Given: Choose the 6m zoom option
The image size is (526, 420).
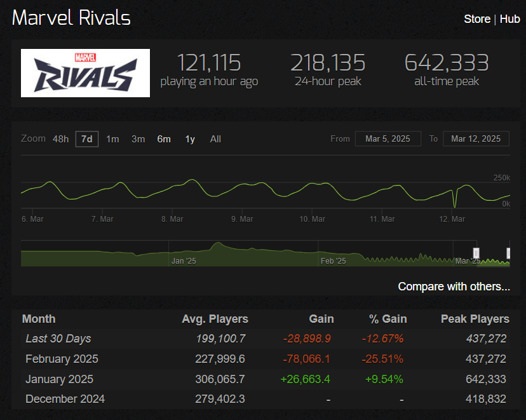Looking at the screenshot, I should click(164, 139).
